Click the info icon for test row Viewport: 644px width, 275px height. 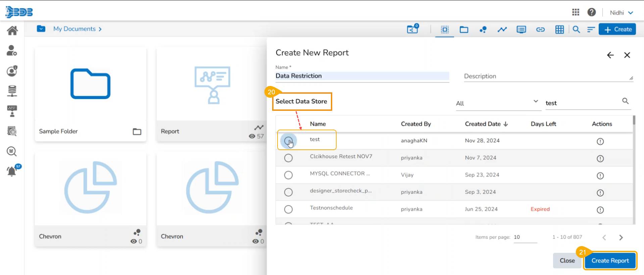coord(600,141)
